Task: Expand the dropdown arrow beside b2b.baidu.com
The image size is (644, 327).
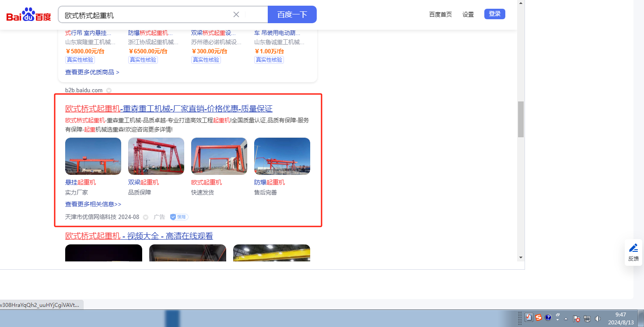Action: 109,90
